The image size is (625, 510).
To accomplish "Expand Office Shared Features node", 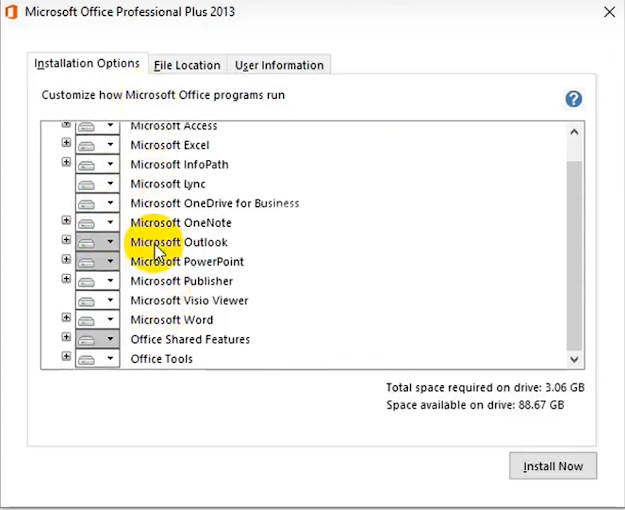I will point(66,339).
